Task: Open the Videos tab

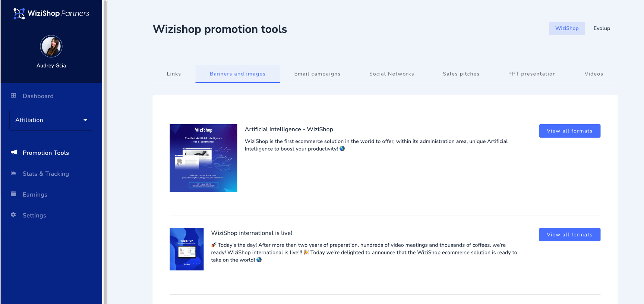Action: (x=594, y=74)
